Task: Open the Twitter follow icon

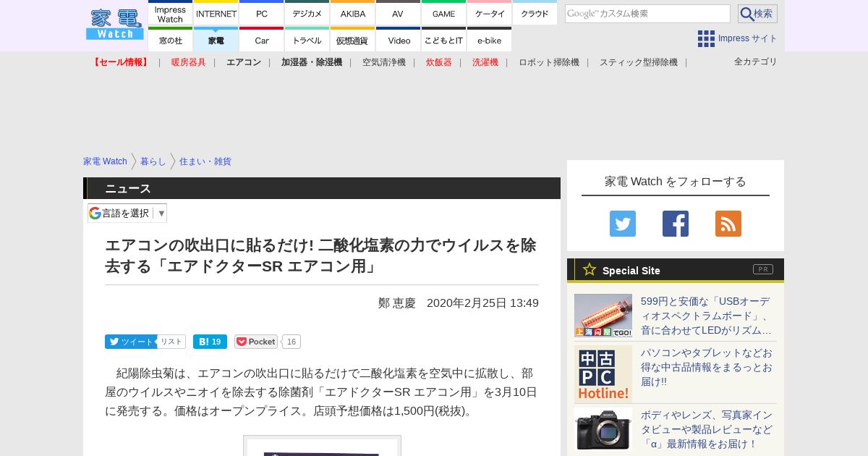Action: click(x=623, y=224)
